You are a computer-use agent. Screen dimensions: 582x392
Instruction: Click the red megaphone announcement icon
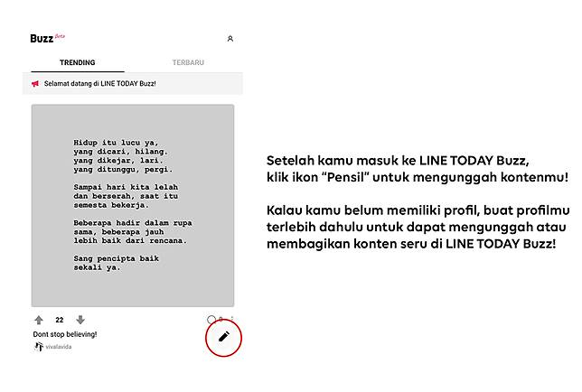point(35,84)
